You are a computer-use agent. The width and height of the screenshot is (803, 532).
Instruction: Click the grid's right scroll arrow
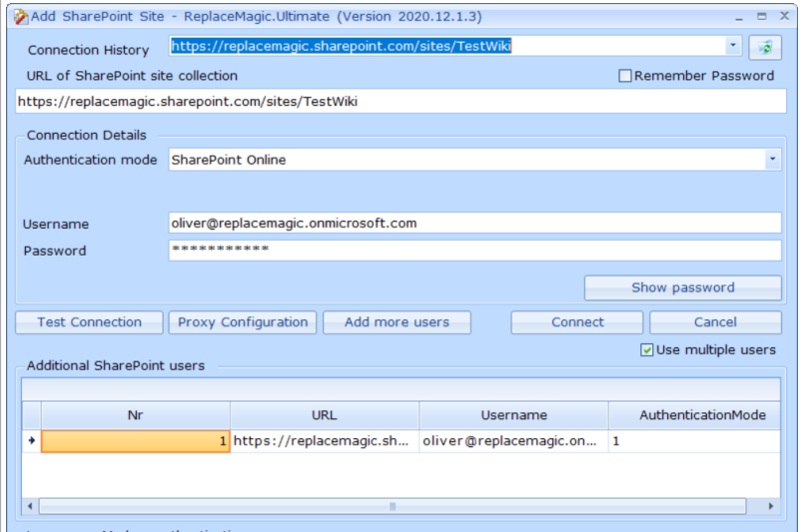771,506
